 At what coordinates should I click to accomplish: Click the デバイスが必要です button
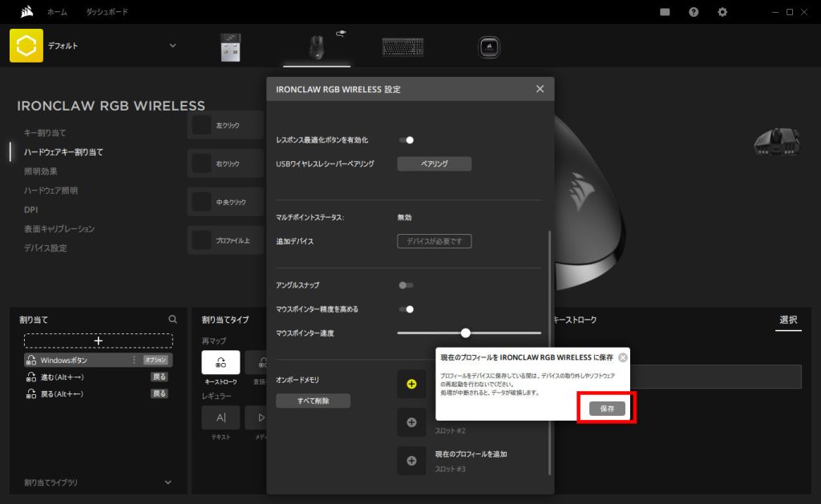point(434,241)
